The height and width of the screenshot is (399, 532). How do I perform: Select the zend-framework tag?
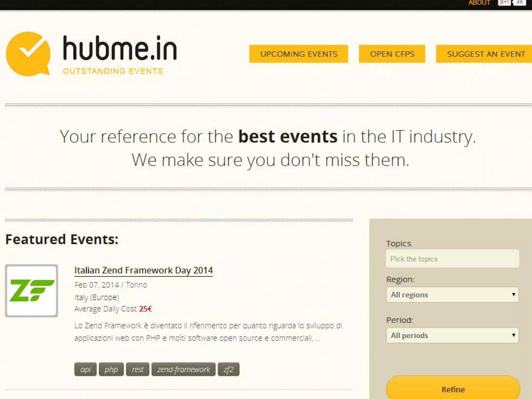pos(183,369)
